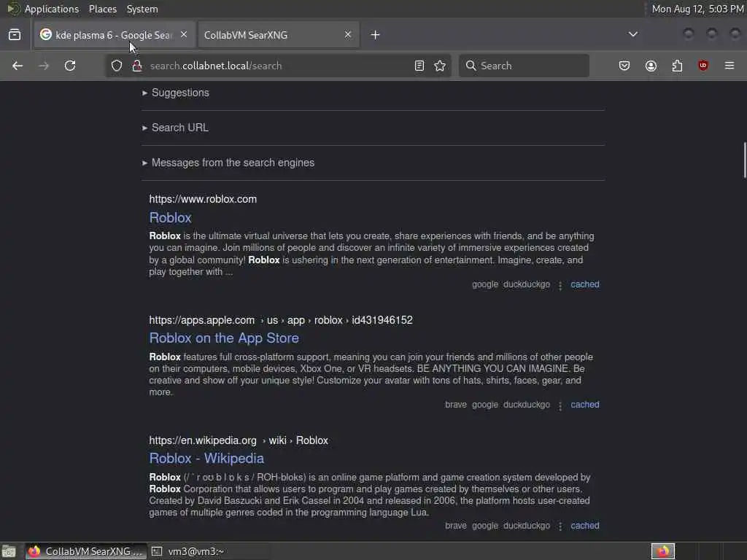
Task: Click the brave engine label on App Store result
Action: (456, 405)
